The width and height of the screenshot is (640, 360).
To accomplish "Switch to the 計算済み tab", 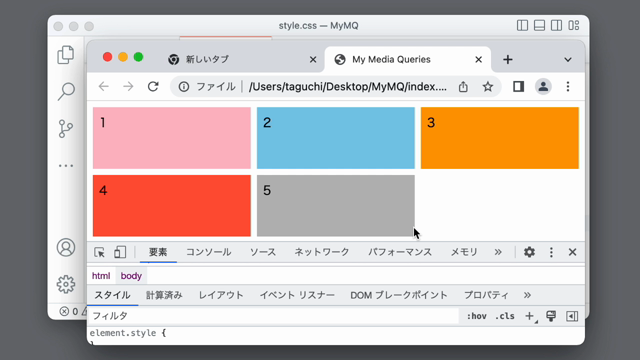I will [x=164, y=295].
